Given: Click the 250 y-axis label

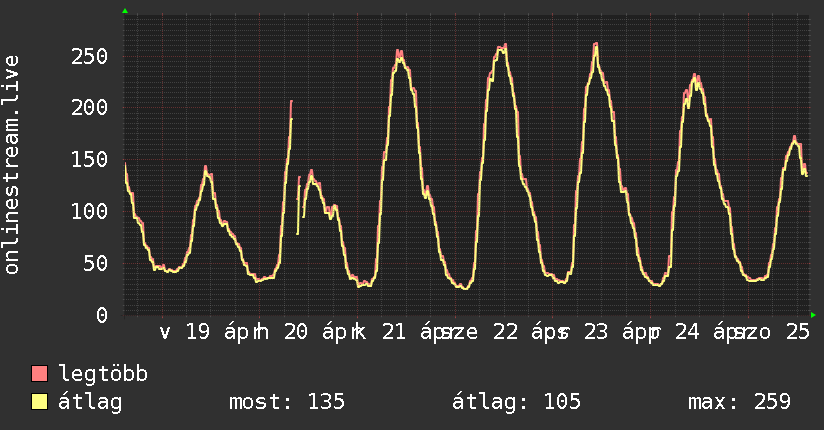Looking at the screenshot, I should [x=89, y=56].
